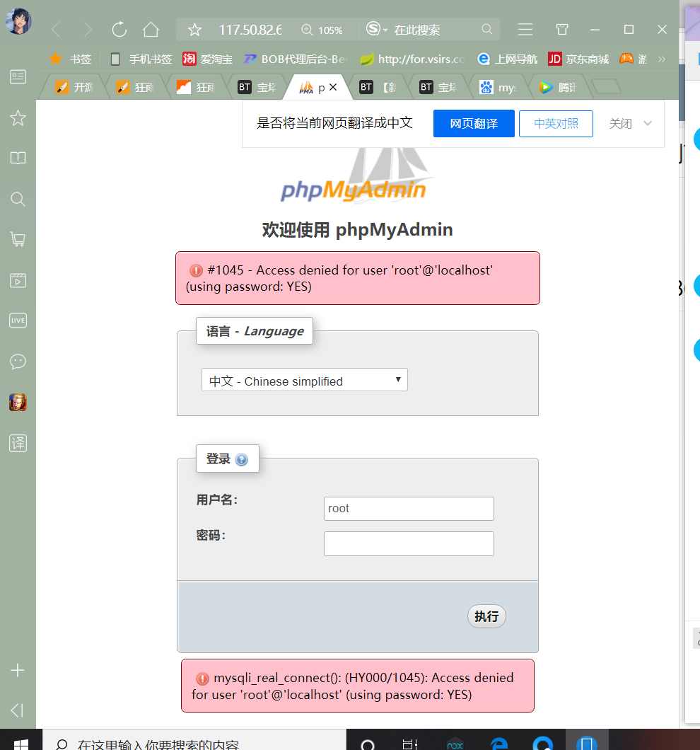Open the shopping cart sidebar icon
Image resolution: width=700 pixels, height=750 pixels.
[18, 239]
